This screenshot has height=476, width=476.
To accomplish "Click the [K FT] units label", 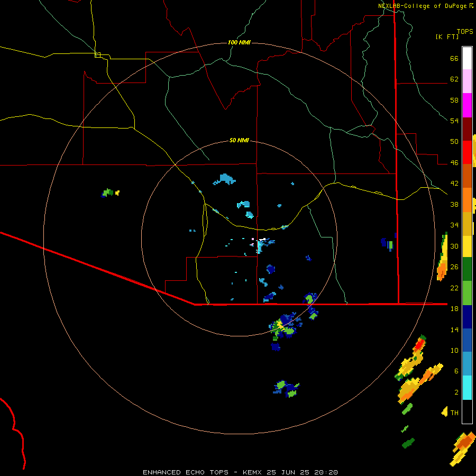I will 447,36.
